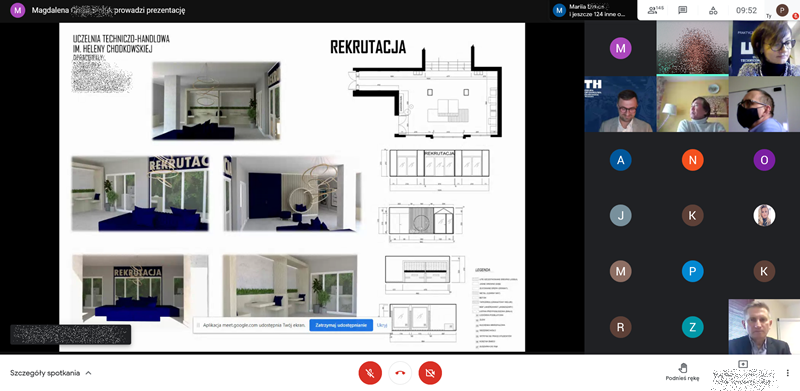
Task: Open the three-dot more options menu
Action: [x=788, y=373]
